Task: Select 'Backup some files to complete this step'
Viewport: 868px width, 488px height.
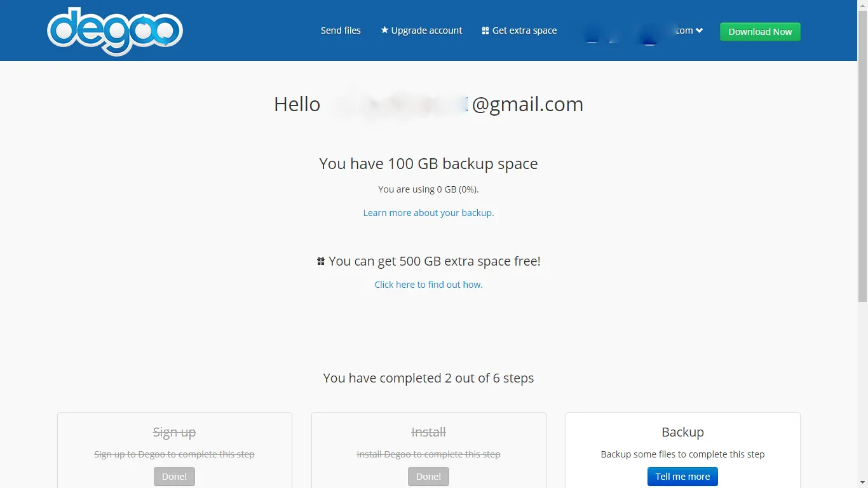Action: 682,454
